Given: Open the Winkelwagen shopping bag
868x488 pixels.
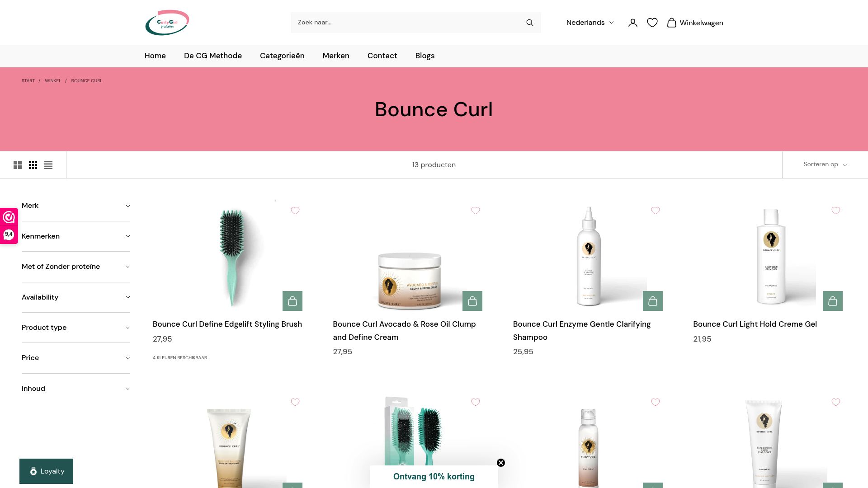Looking at the screenshot, I should (695, 23).
